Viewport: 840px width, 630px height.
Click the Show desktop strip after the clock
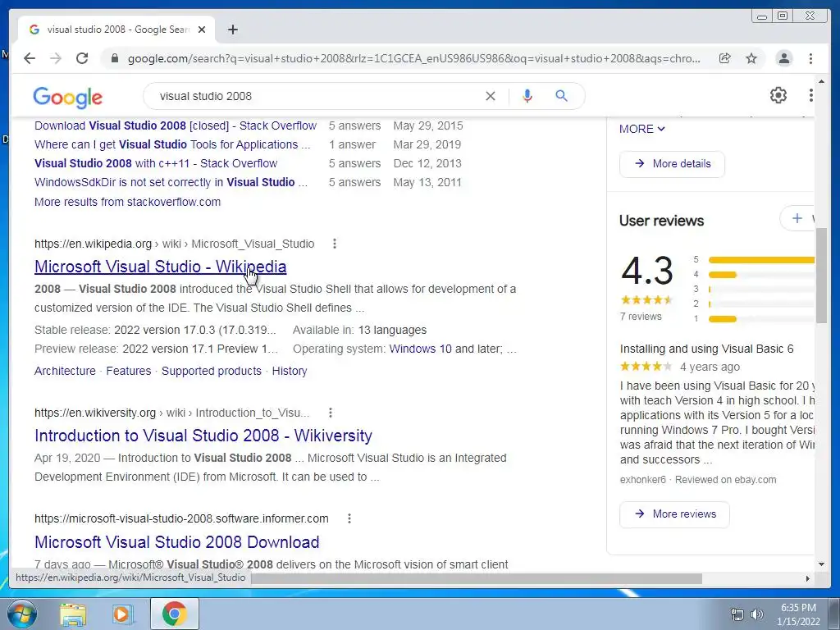click(835, 614)
